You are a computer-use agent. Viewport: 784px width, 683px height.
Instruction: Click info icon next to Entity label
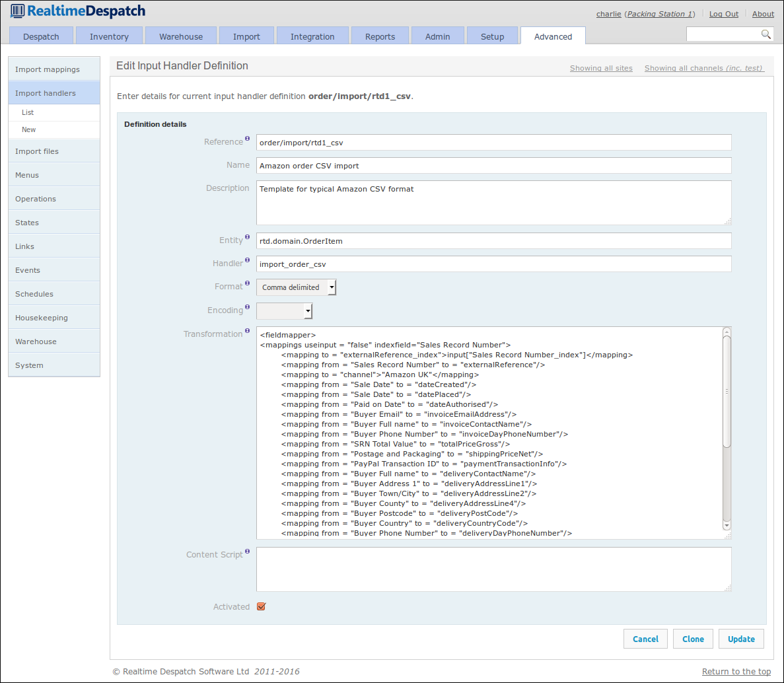247,237
